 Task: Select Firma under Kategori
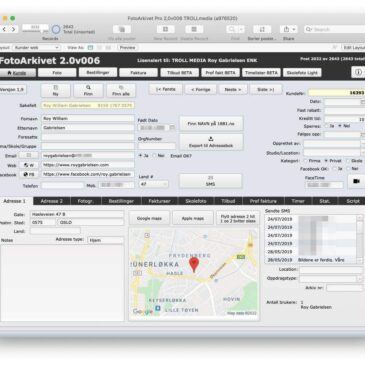pos(305,161)
